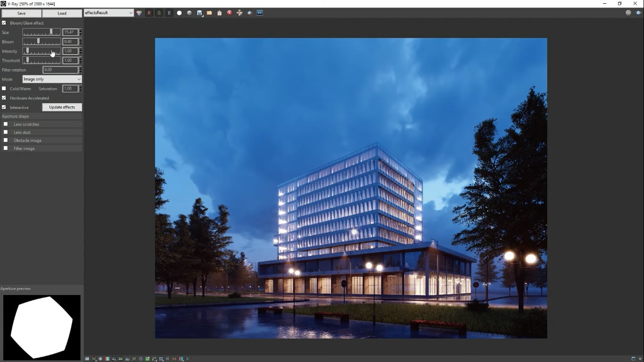Expand the save image dropdown arrow
The height and width of the screenshot is (362, 644).
pos(203,16)
